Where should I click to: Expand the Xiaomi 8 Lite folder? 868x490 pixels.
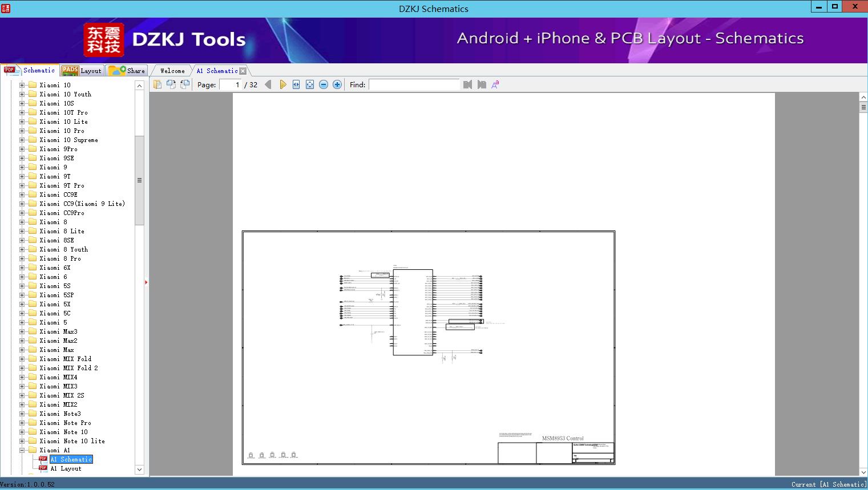pyautogui.click(x=22, y=231)
